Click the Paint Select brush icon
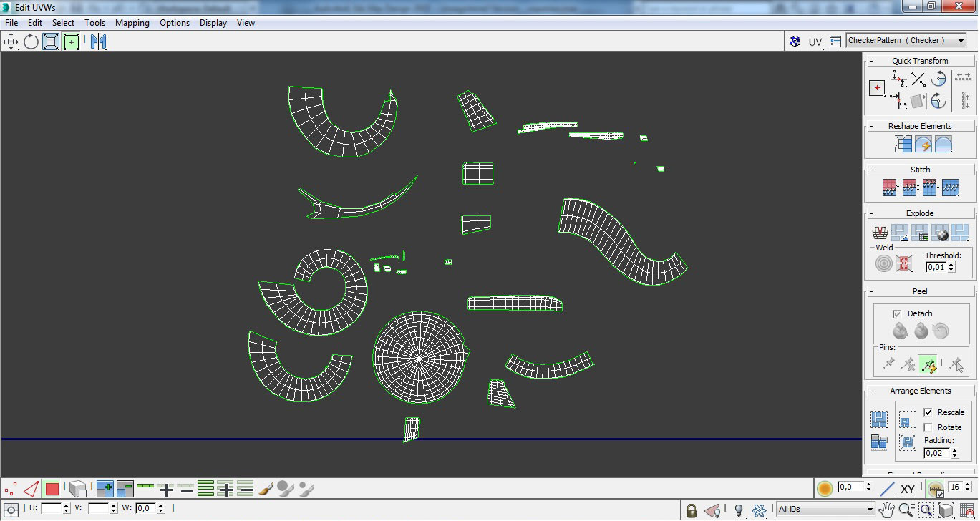The image size is (980, 521). [x=265, y=490]
